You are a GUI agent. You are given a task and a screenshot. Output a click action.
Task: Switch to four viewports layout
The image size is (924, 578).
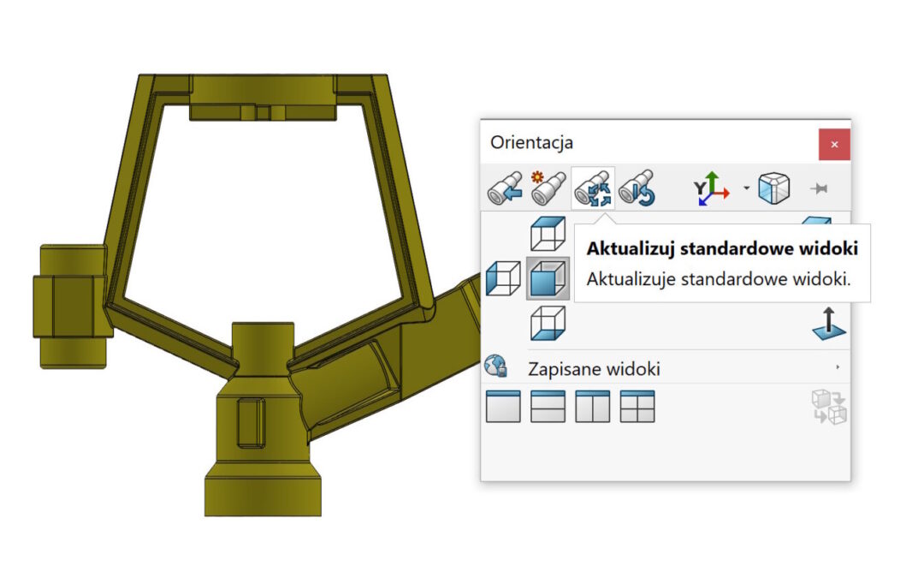coord(637,406)
